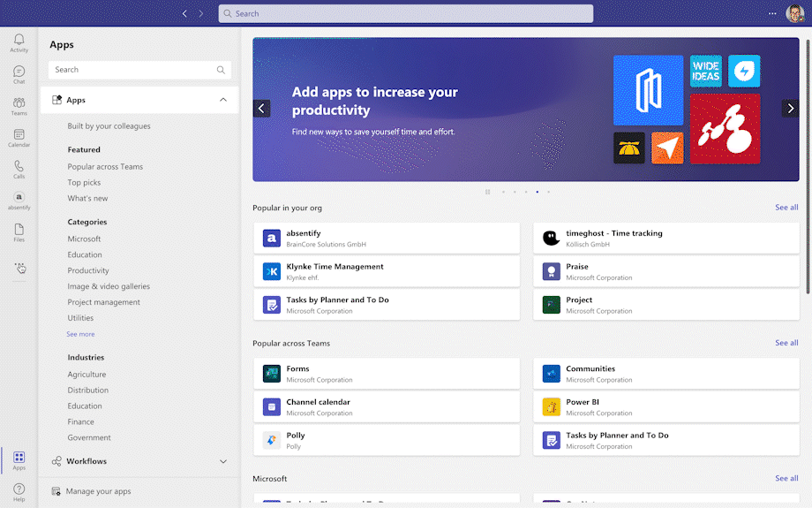The height and width of the screenshot is (508, 812).
Task: Pause the banner carousel
Action: (487, 192)
